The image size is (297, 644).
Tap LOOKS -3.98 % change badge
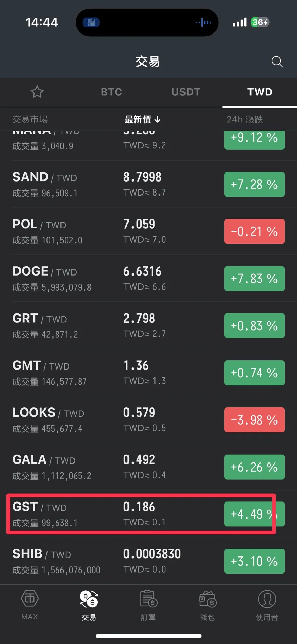pyautogui.click(x=254, y=420)
